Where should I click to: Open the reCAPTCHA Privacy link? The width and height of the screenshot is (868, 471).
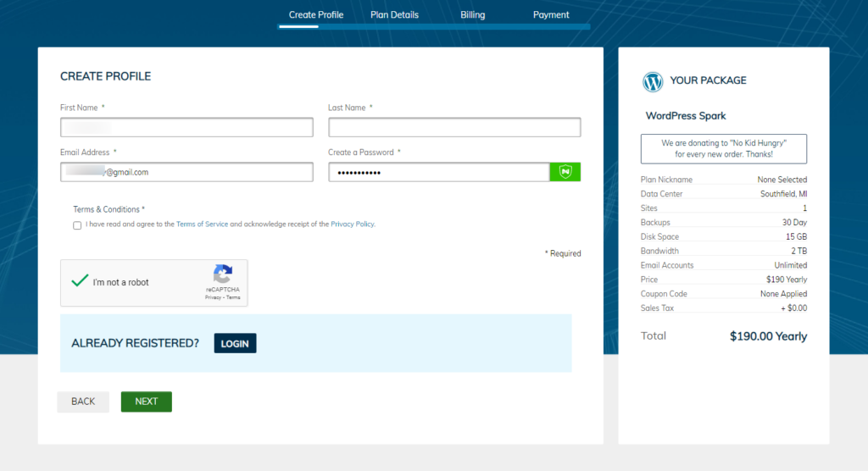coord(213,298)
